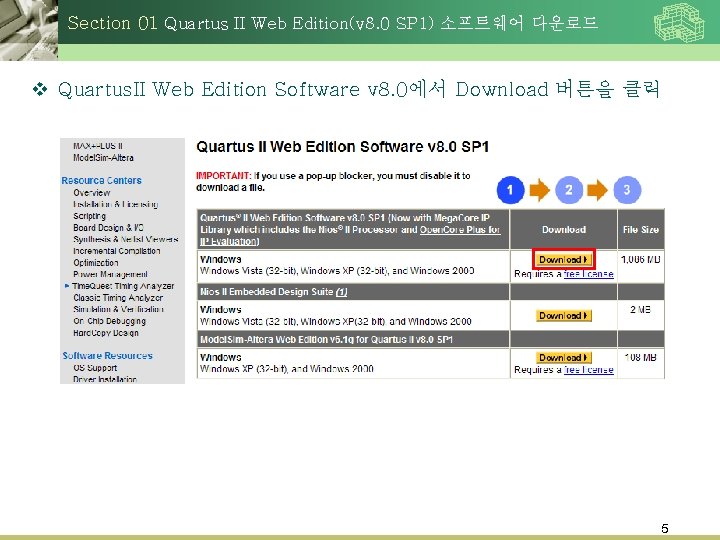Open Classic Timing Analyzer sidebar link

[118, 298]
